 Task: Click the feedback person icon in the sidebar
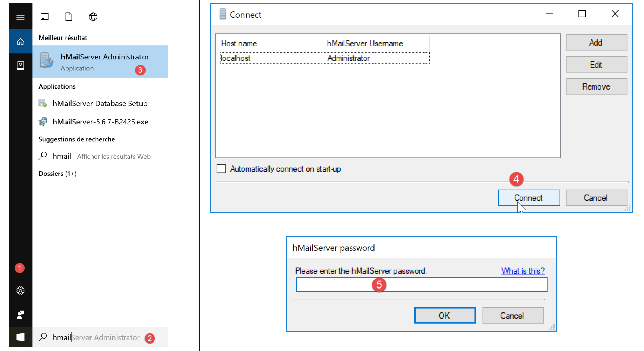[x=20, y=315]
